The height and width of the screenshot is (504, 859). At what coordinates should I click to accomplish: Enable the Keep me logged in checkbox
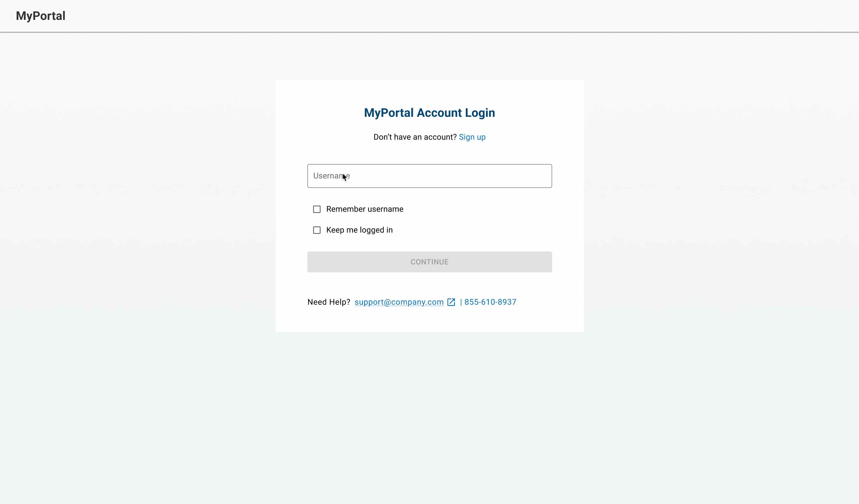pyautogui.click(x=317, y=230)
